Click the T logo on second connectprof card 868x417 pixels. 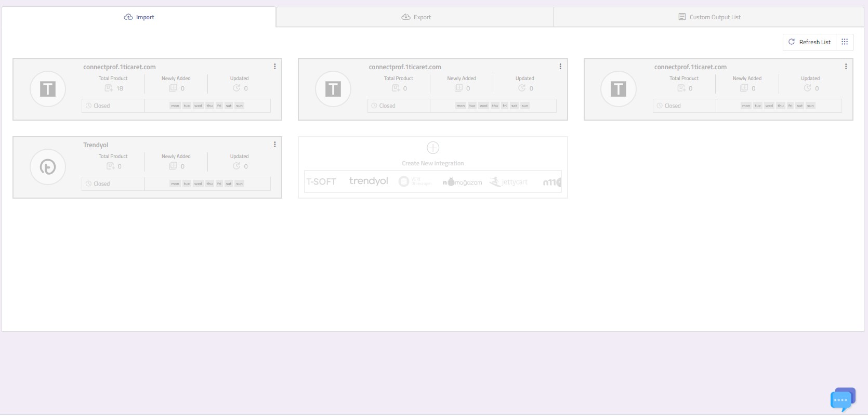[333, 89]
